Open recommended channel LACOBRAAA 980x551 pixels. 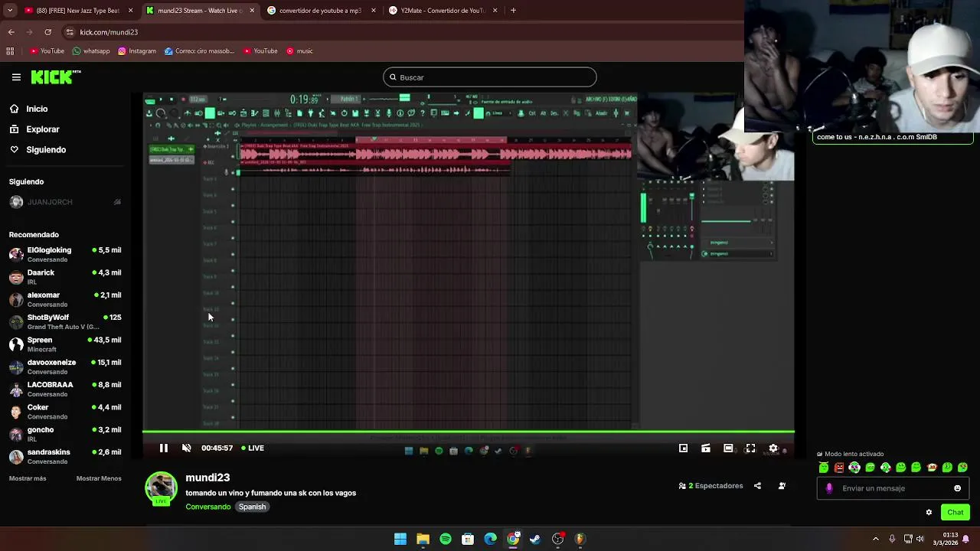65,389
